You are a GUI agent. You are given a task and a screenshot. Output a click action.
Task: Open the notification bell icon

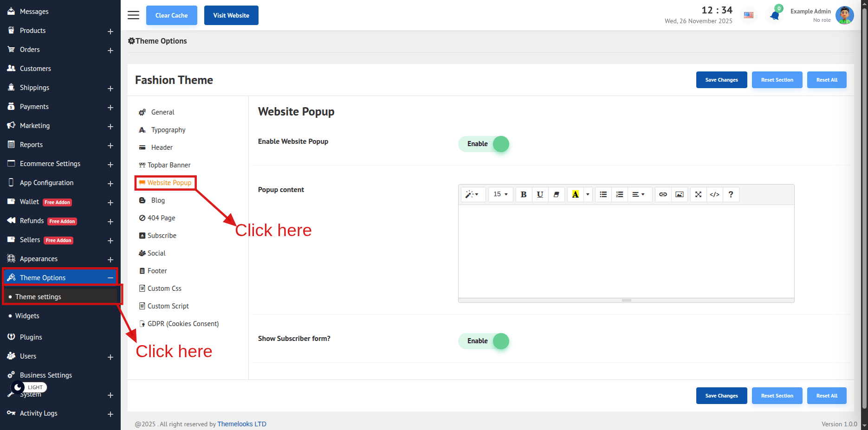[x=774, y=15]
